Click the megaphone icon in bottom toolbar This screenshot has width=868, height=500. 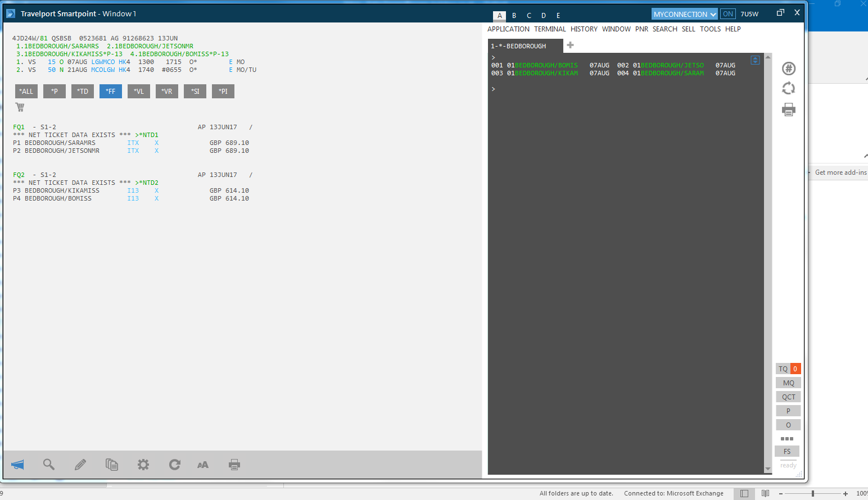17,465
